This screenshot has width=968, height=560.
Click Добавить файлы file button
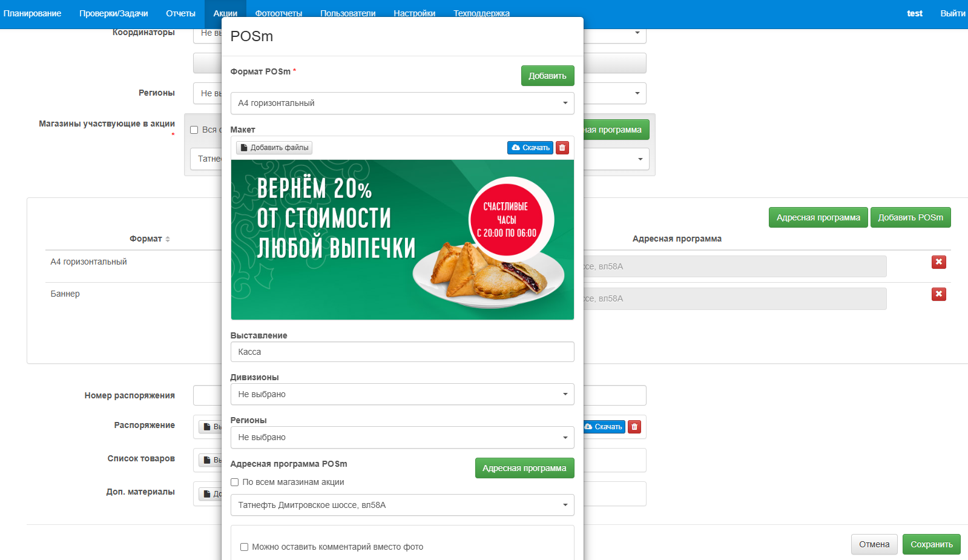pos(274,148)
